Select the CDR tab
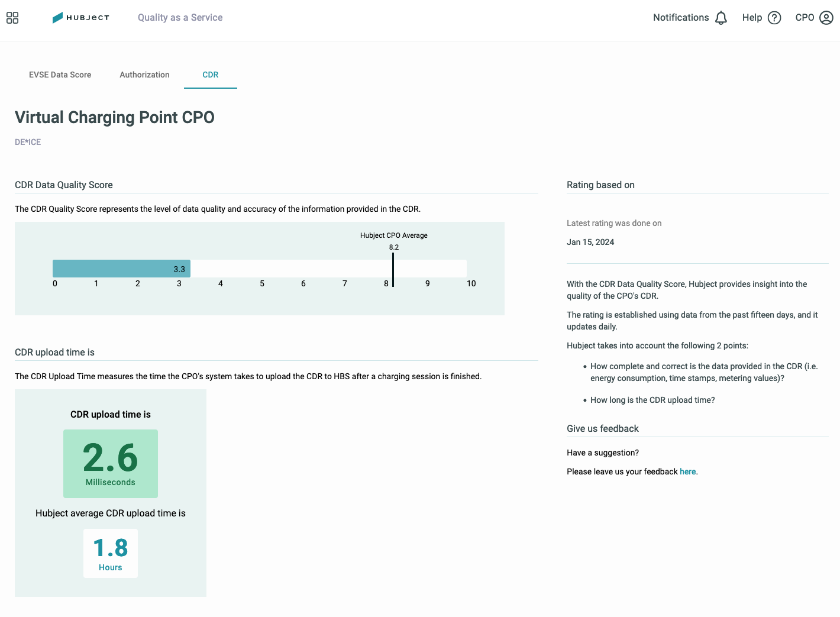Viewport: 840px width, 617px height. point(211,75)
